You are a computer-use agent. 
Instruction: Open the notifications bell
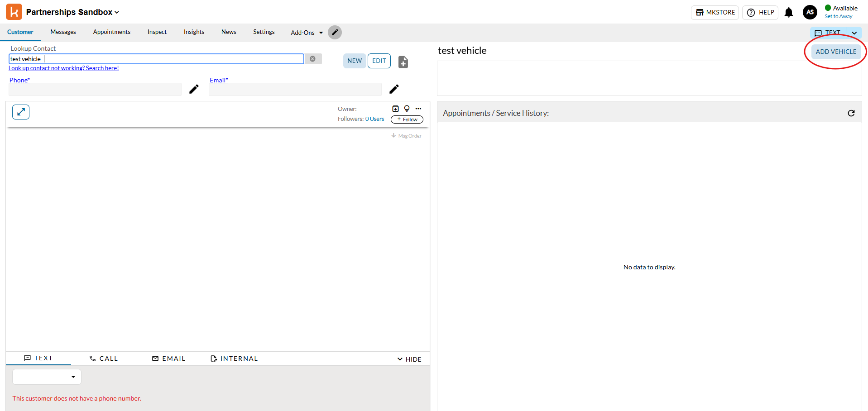788,13
